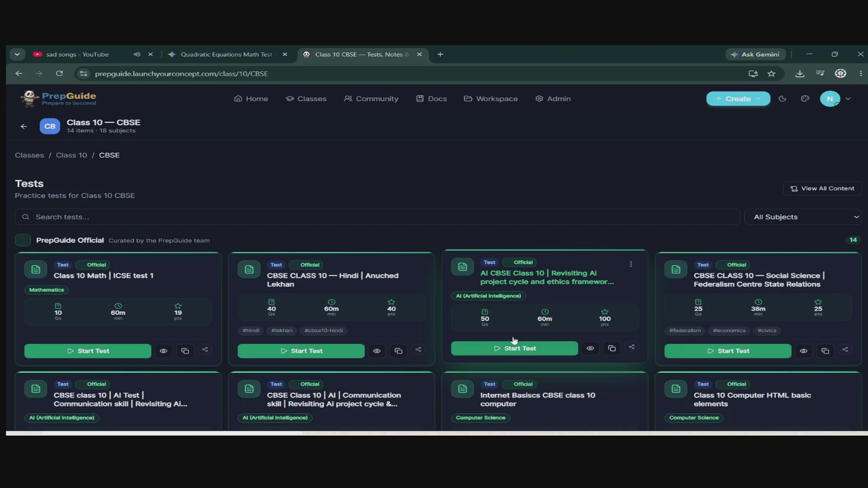Click PrepGuide Official green square icon
The width and height of the screenshot is (868, 488).
[x=23, y=240]
